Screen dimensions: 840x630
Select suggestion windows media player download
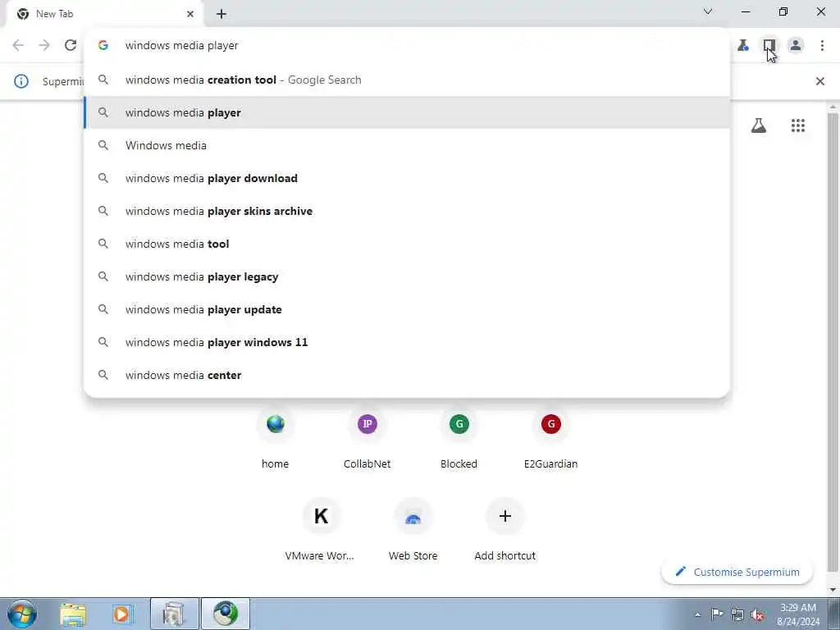(x=407, y=178)
